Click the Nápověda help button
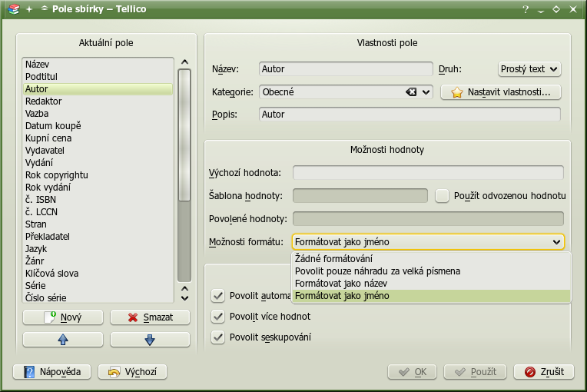Screen dimensions: 587x392 click(x=52, y=372)
